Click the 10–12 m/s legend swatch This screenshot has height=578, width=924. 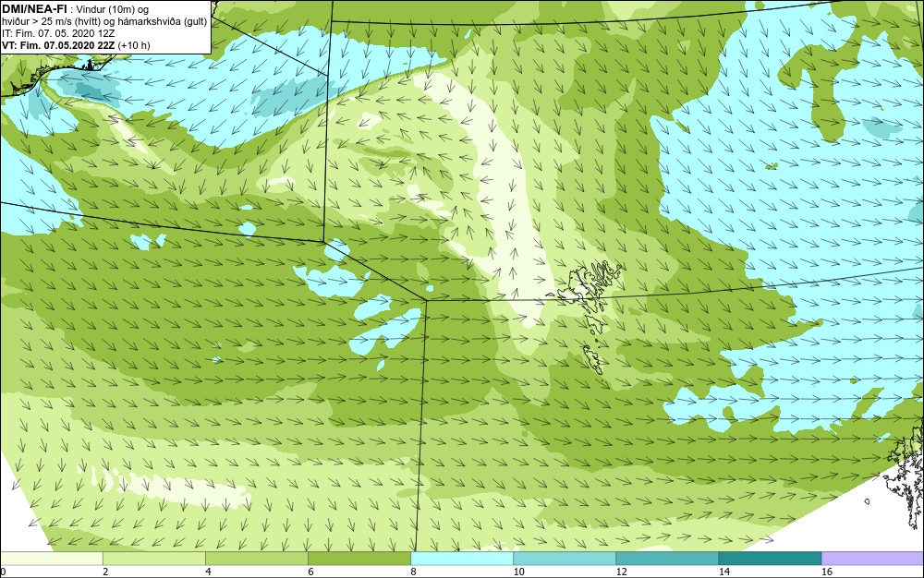564,559
